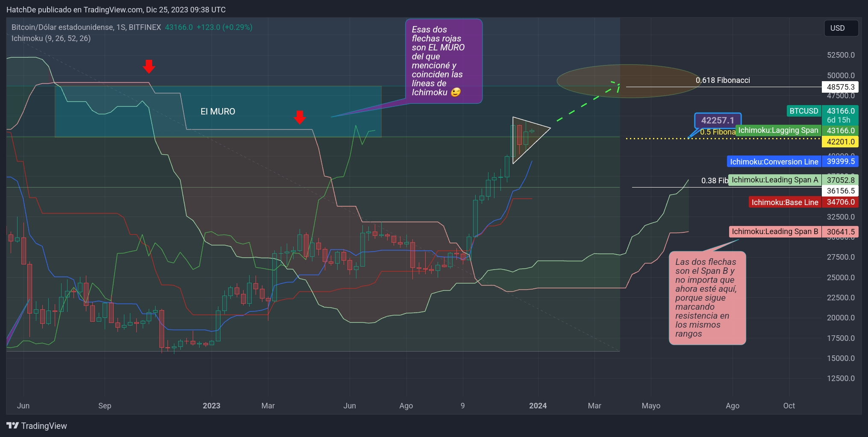The image size is (868, 437).
Task: Select the Ichimoku:Base Line label
Action: point(784,202)
